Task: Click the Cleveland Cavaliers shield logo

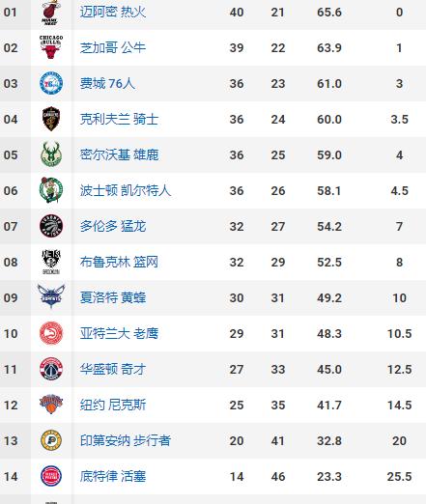Action: pyautogui.click(x=51, y=119)
